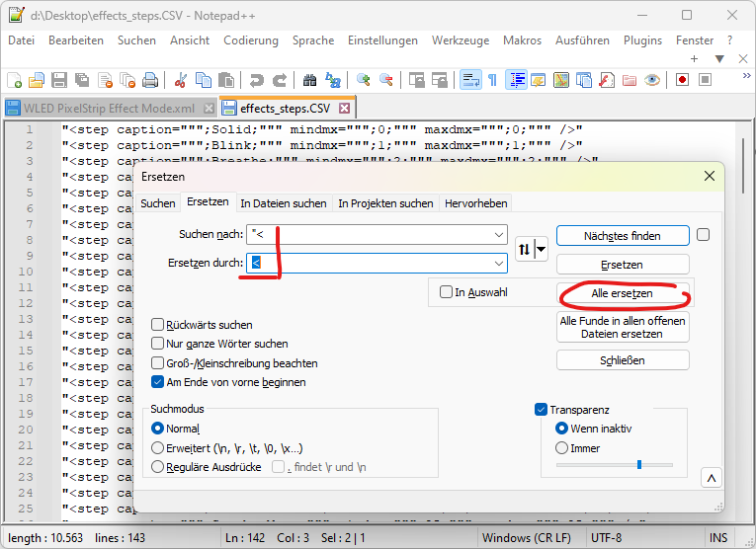Click the Copy toolbar icon

(203, 80)
